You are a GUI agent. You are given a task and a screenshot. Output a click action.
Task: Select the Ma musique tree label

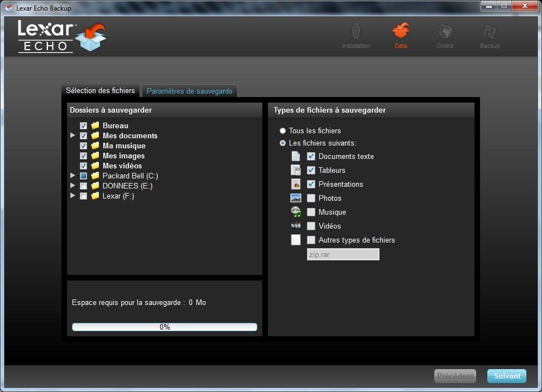(124, 146)
